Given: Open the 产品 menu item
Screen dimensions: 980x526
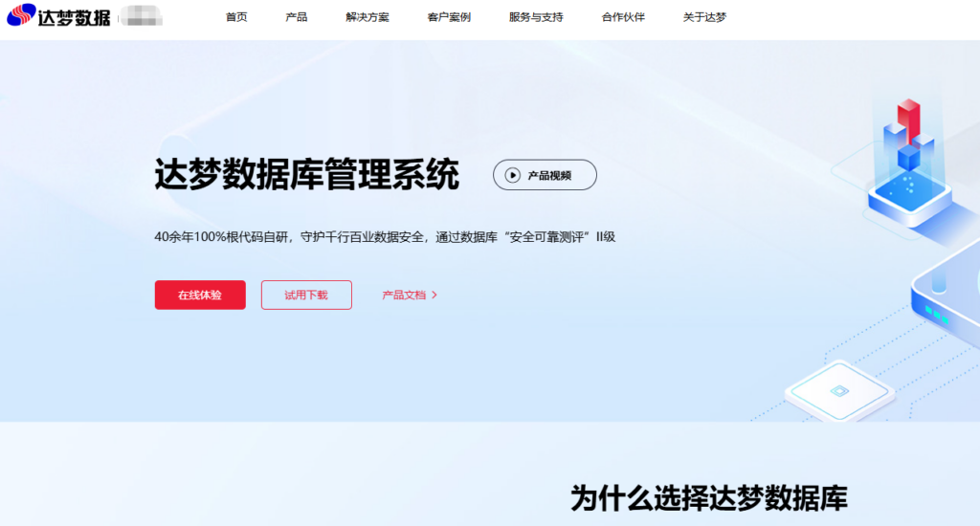Looking at the screenshot, I should 297,17.
